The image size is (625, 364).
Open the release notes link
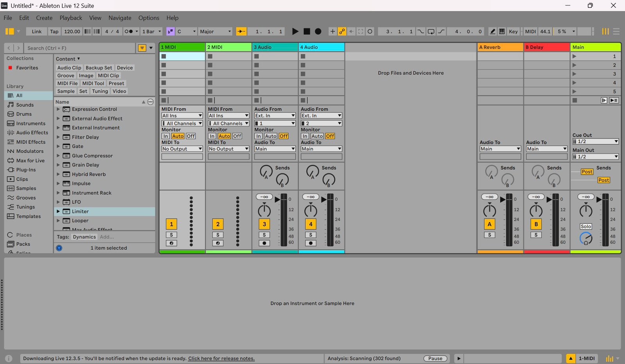221,359
